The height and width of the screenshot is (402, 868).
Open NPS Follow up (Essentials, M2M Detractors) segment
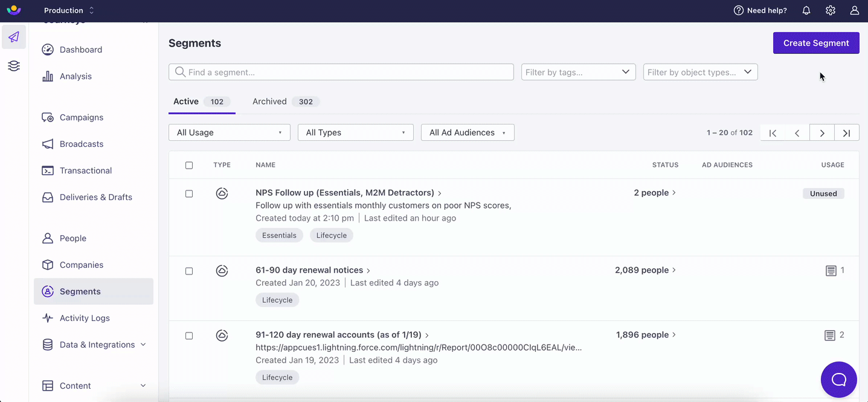pyautogui.click(x=345, y=193)
